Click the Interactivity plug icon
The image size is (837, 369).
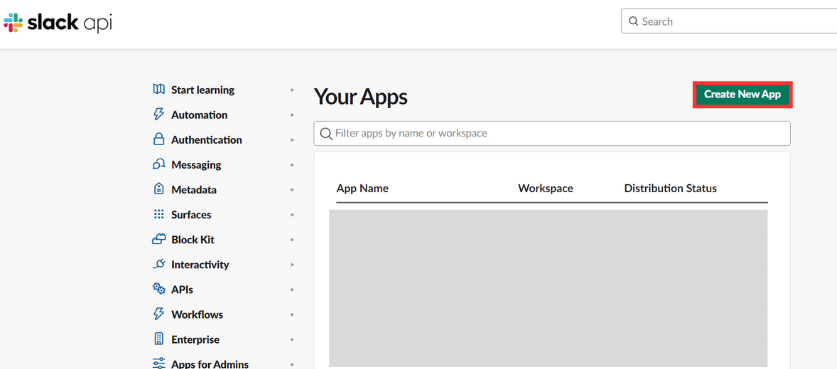point(159,264)
